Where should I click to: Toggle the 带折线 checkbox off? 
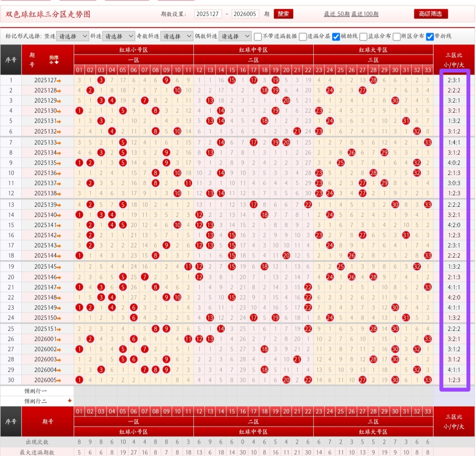[430, 36]
